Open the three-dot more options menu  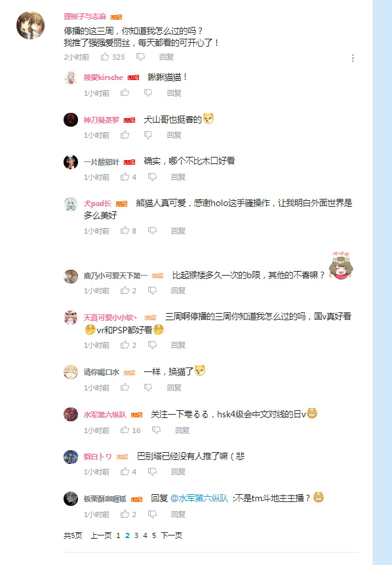point(353,58)
